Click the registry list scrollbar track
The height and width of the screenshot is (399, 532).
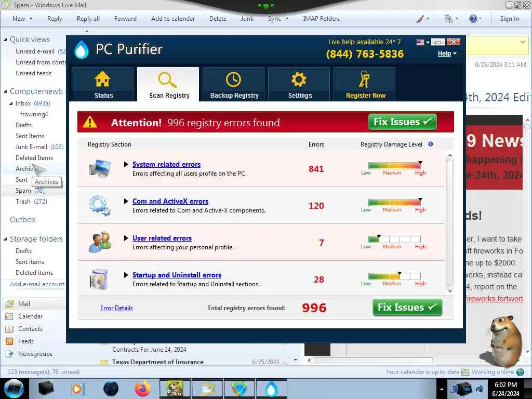click(450, 223)
